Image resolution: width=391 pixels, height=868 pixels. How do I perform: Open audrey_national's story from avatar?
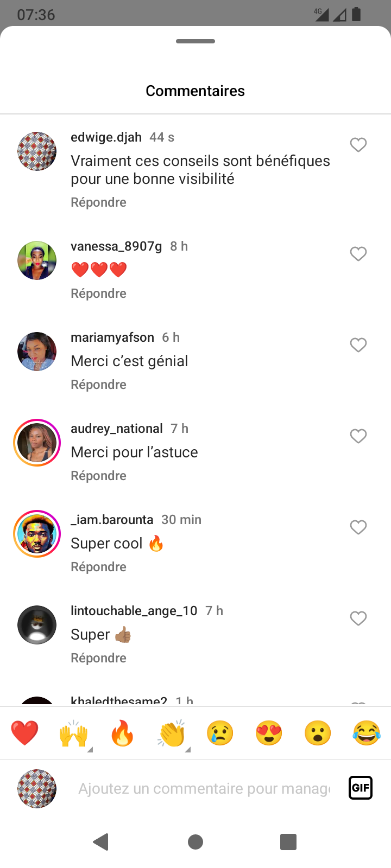coord(37,443)
